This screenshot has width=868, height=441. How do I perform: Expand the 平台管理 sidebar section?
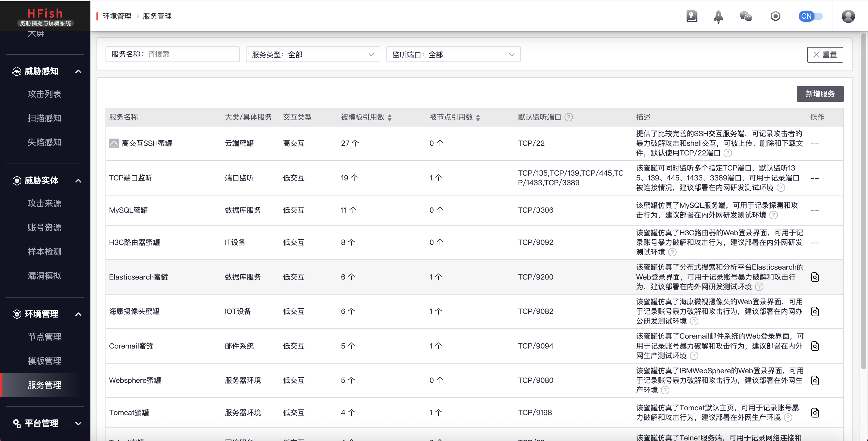point(45,423)
